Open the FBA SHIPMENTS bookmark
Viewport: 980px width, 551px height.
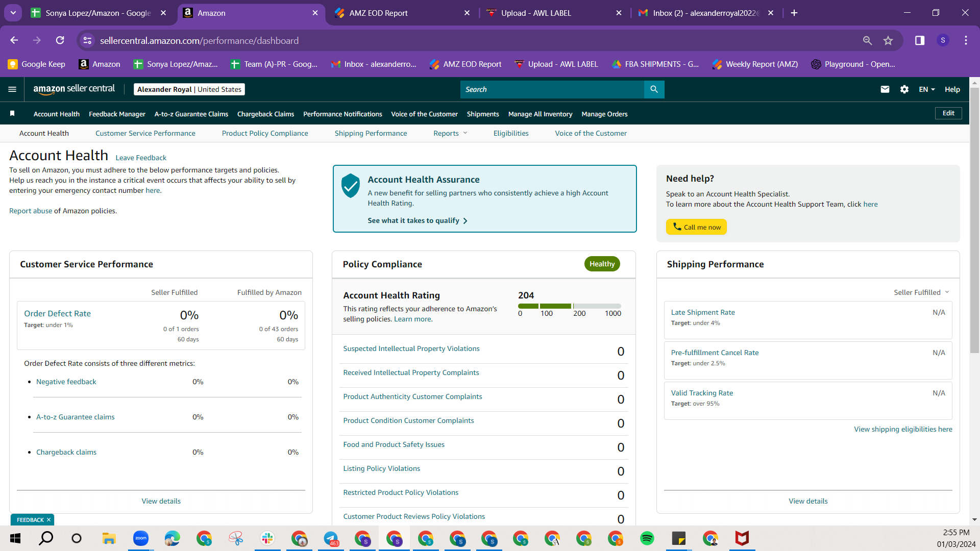(655, 64)
